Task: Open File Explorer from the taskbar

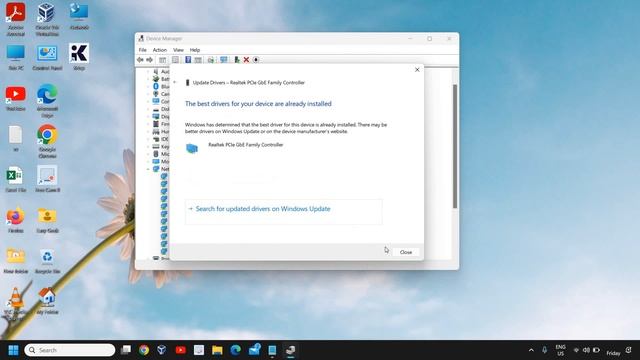Action: (x=217, y=350)
